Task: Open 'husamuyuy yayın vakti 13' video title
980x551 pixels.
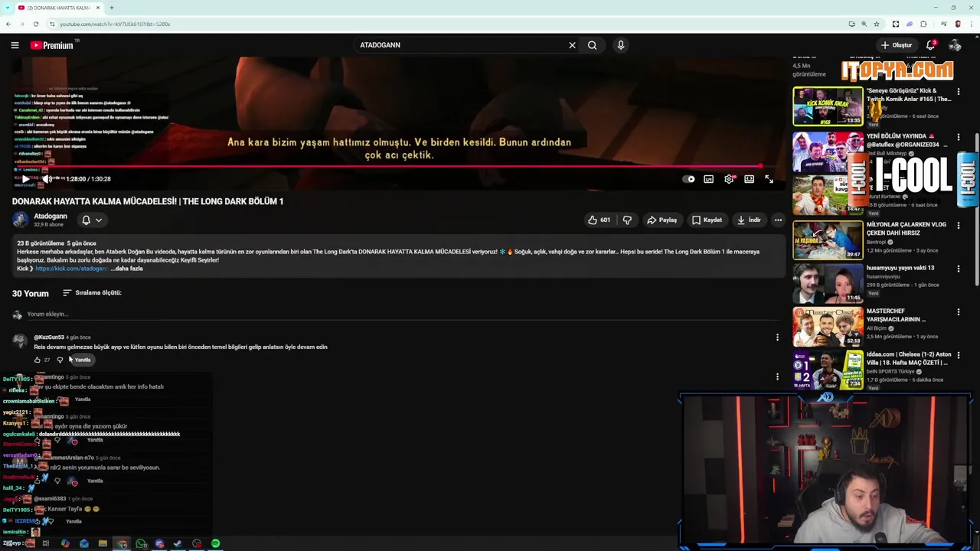Action: pyautogui.click(x=900, y=268)
